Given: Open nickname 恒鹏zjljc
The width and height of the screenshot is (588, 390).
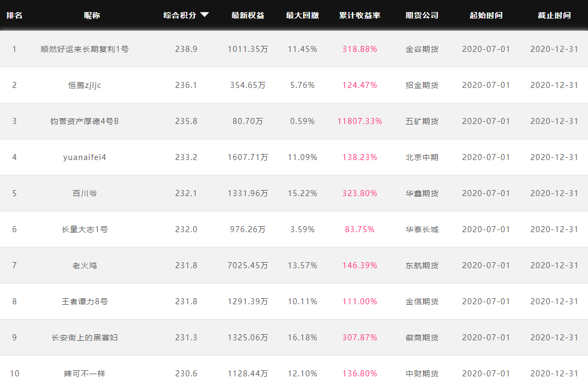Looking at the screenshot, I should pos(85,85).
